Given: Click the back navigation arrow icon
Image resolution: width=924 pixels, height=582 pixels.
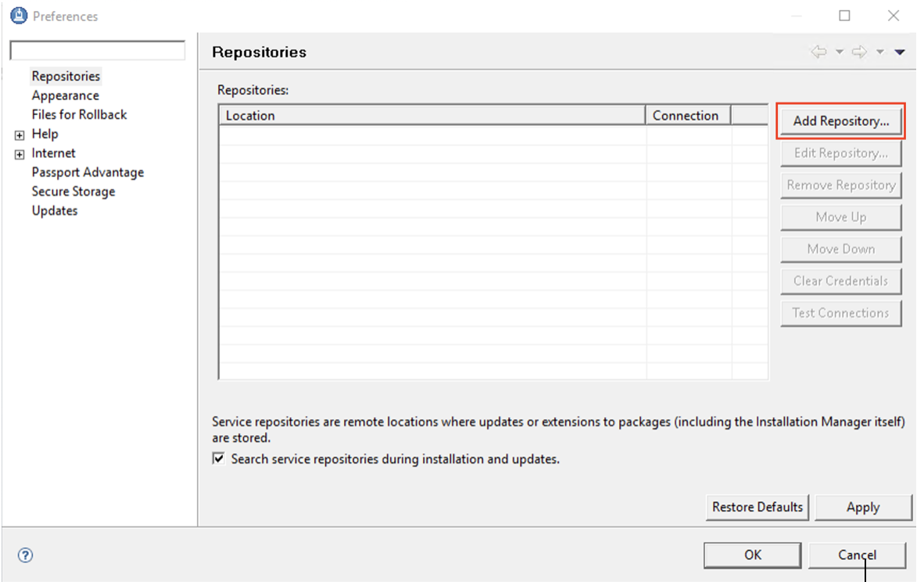Looking at the screenshot, I should click(x=818, y=52).
